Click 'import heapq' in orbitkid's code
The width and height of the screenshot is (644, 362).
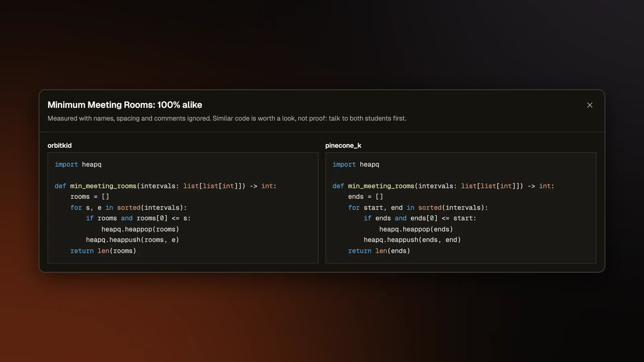point(78,165)
